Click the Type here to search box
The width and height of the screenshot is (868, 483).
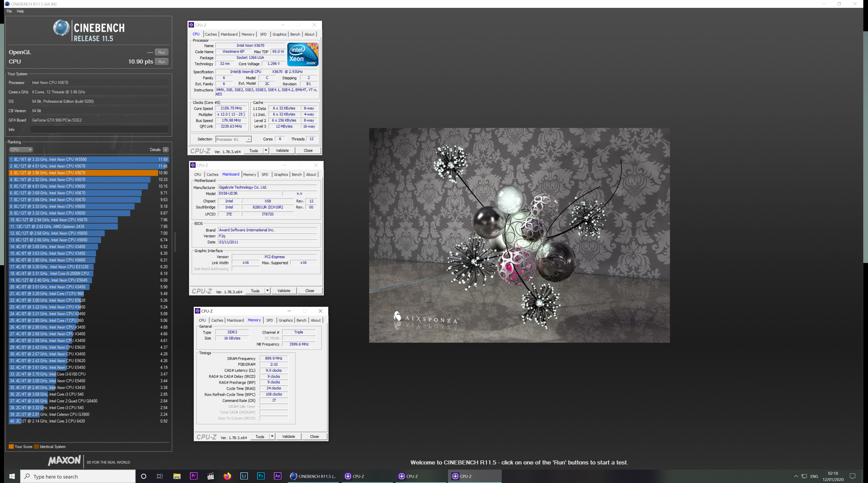pyautogui.click(x=78, y=476)
